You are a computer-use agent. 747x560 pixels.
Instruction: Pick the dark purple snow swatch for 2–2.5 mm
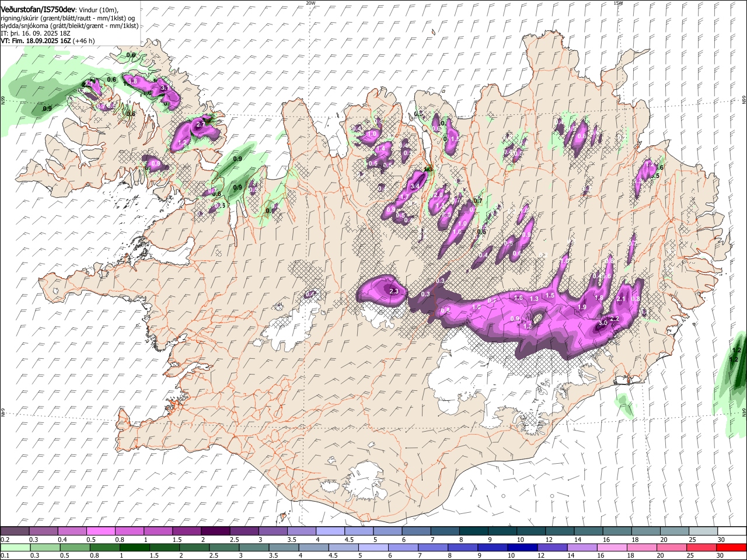215,531
